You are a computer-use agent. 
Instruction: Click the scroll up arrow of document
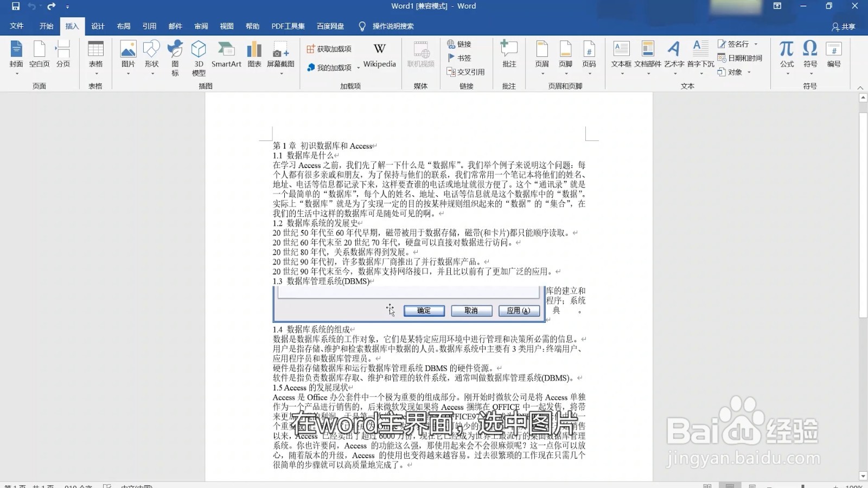click(863, 98)
